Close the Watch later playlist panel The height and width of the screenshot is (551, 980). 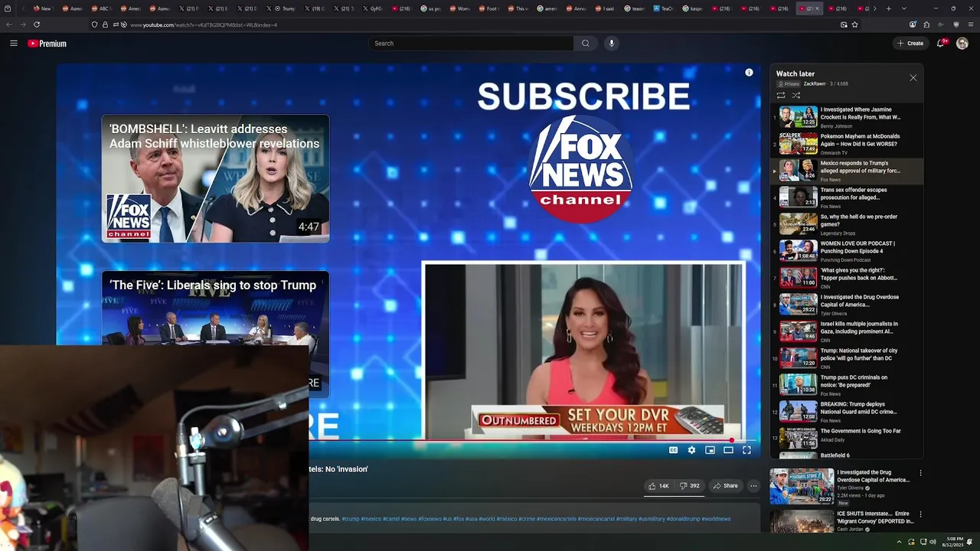click(x=913, y=78)
